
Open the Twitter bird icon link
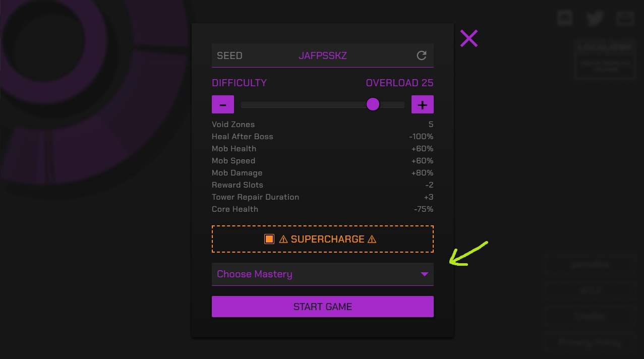595,19
